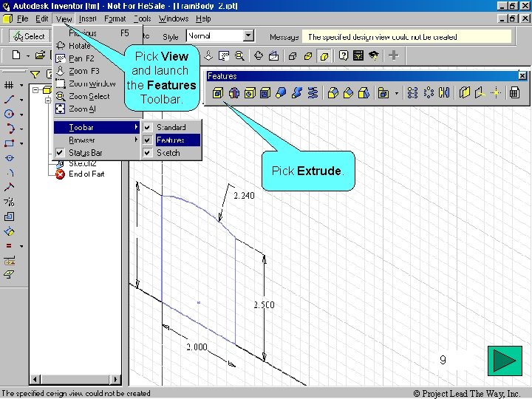Select the Line sketch tool
The width and height of the screenshot is (532, 399).
[x=9, y=100]
